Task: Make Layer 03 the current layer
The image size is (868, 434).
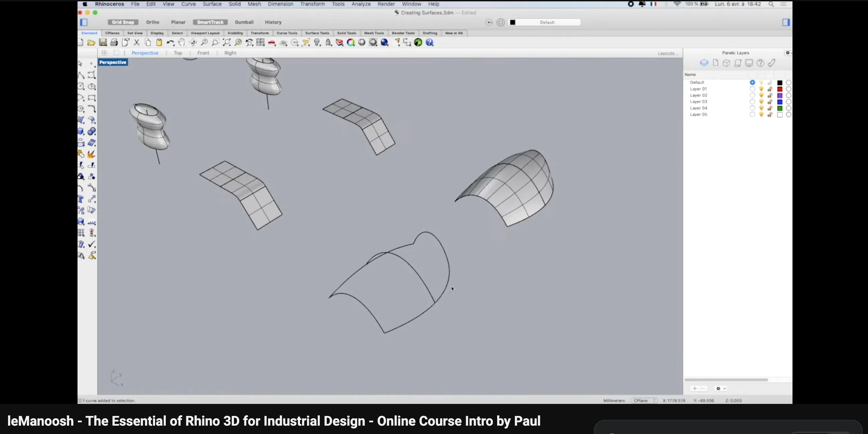Action: [752, 102]
